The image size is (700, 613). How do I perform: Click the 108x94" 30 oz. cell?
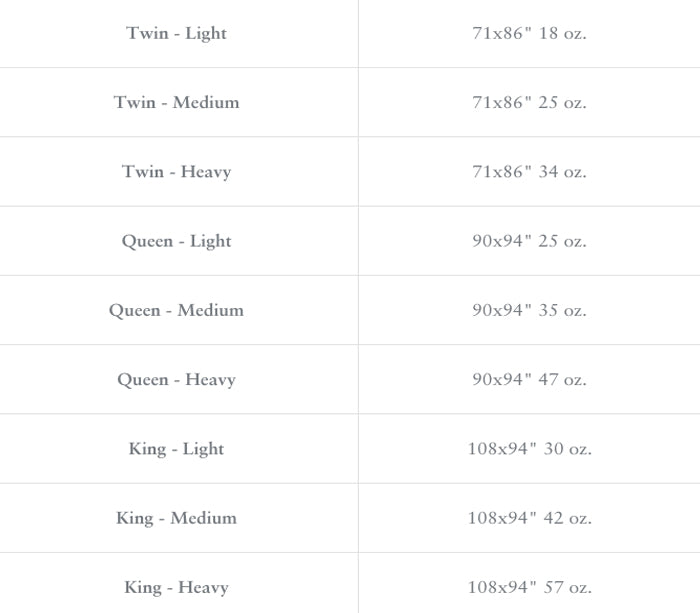(x=529, y=449)
